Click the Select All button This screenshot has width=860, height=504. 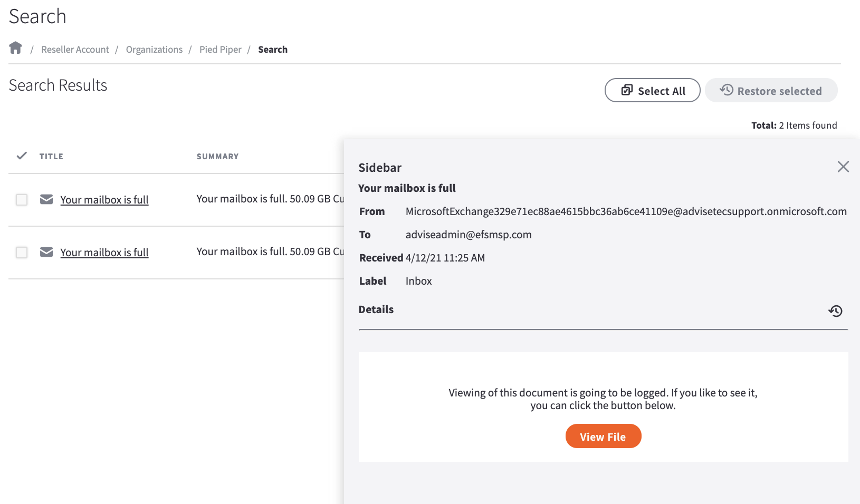pos(653,90)
